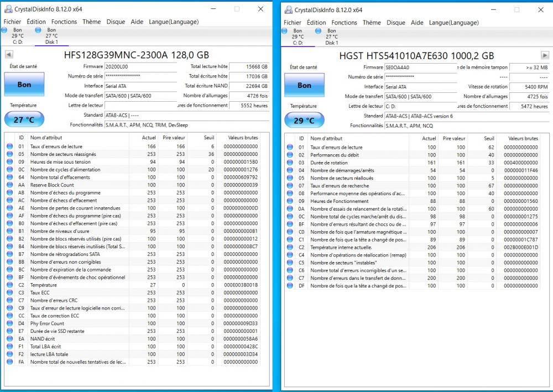Click Bon health status button for HFS128G39MNC
This screenshot has width=553, height=392.
(24, 85)
